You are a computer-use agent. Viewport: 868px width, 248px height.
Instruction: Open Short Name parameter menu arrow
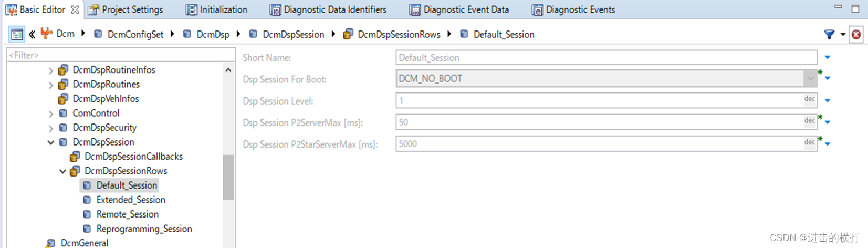coord(828,57)
